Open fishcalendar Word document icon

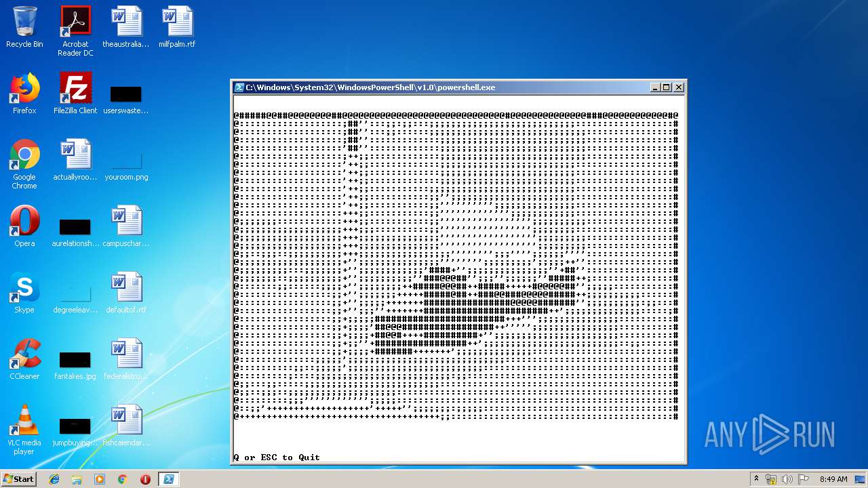126,426
